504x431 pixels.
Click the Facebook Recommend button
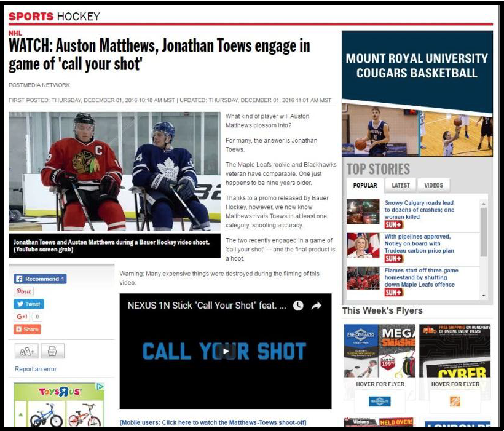tap(40, 279)
